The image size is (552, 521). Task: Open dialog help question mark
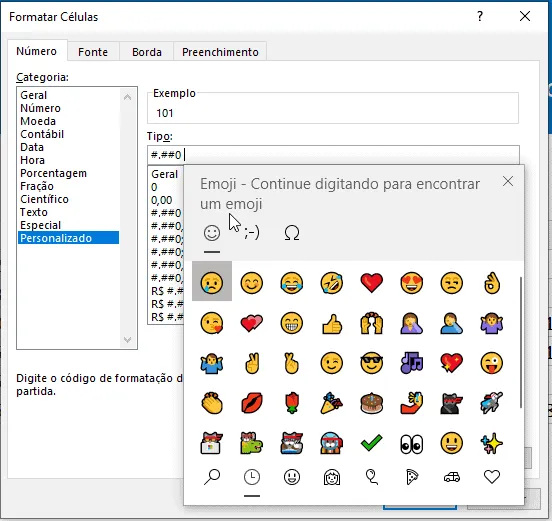point(480,16)
